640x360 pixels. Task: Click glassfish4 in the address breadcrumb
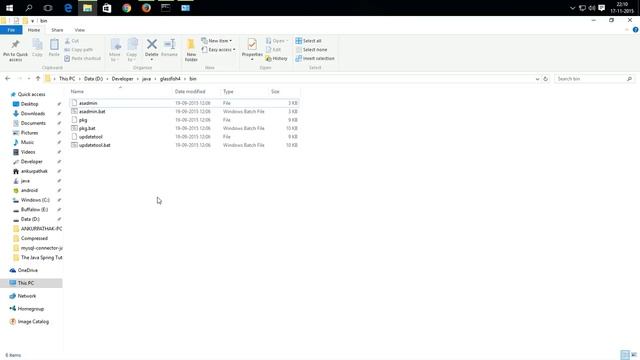coord(170,79)
